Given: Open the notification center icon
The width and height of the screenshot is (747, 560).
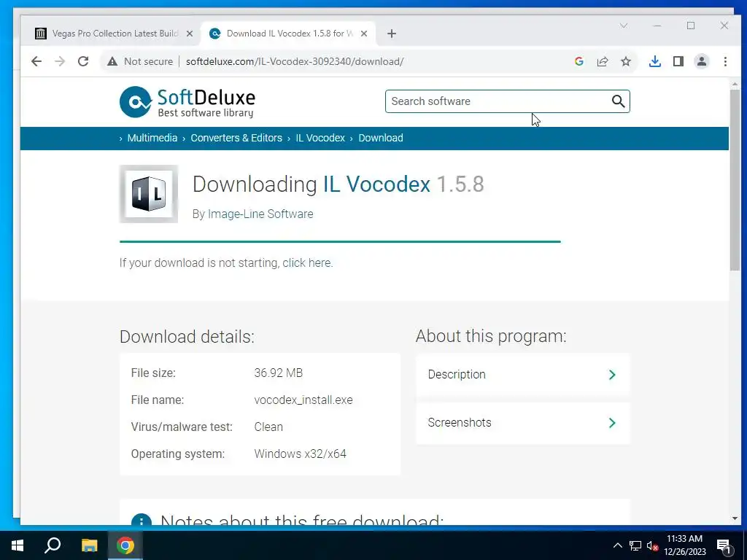Looking at the screenshot, I should tap(724, 546).
